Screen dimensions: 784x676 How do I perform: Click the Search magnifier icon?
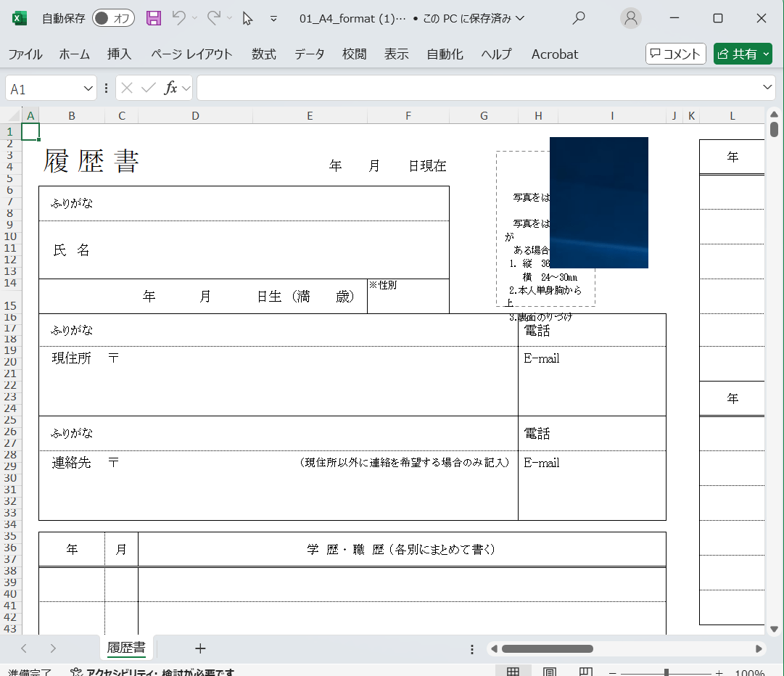click(x=579, y=19)
